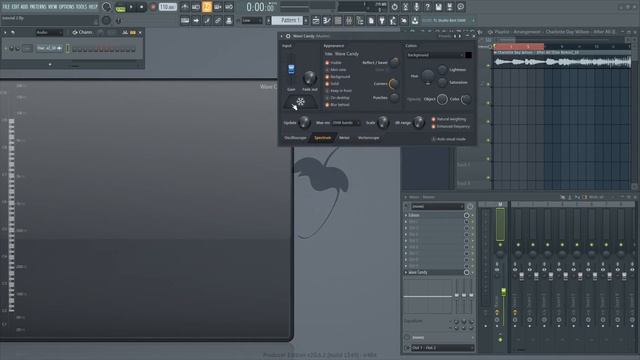This screenshot has width=640, height=360.
Task: Open the mixer (none) preset dropdown
Action: pos(437,207)
